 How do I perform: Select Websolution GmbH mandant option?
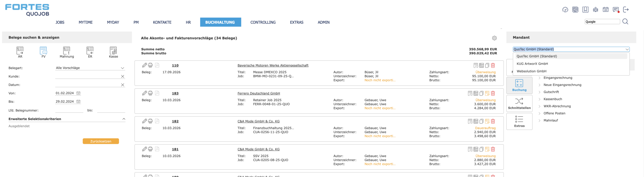(571, 71)
